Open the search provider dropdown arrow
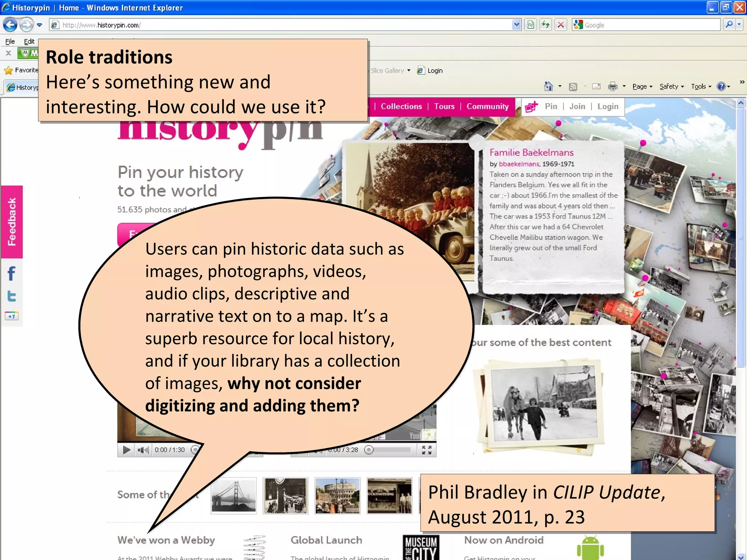The width and height of the screenshot is (747, 560). point(739,25)
